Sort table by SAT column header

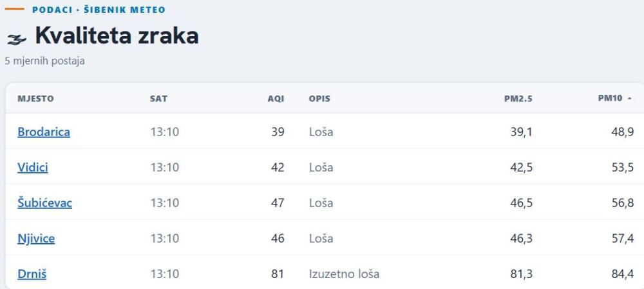[158, 99]
